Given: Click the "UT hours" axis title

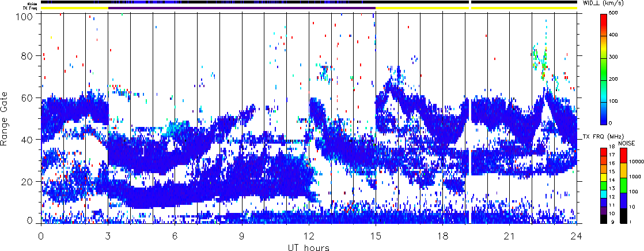Looking at the screenshot, I should (x=309, y=247).
